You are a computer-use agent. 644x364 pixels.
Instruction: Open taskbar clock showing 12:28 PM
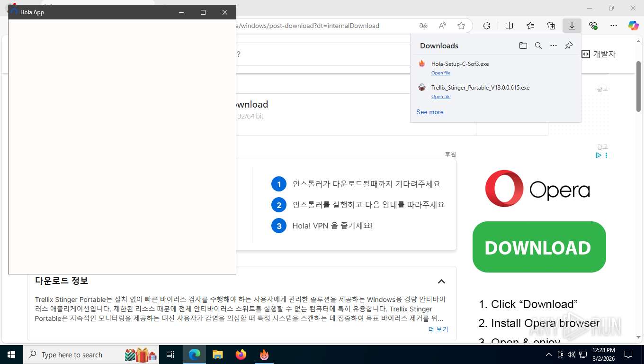(x=603, y=355)
